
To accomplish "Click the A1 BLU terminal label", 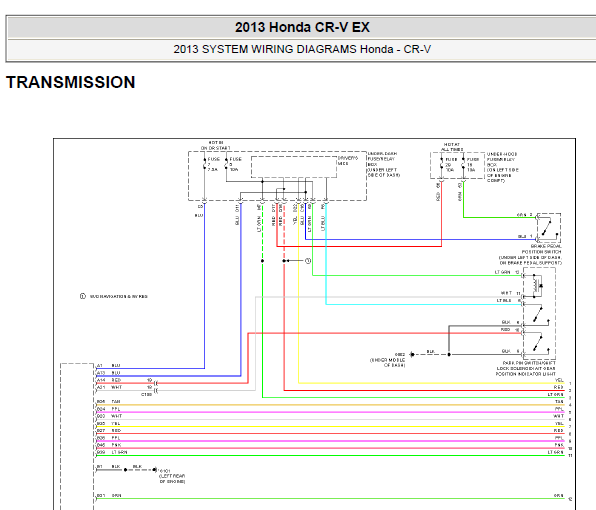I will [108, 366].
